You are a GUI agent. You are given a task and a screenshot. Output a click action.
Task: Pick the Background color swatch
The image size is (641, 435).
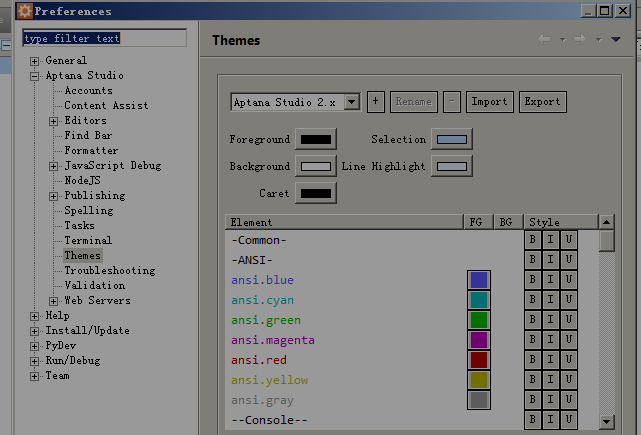pos(316,166)
